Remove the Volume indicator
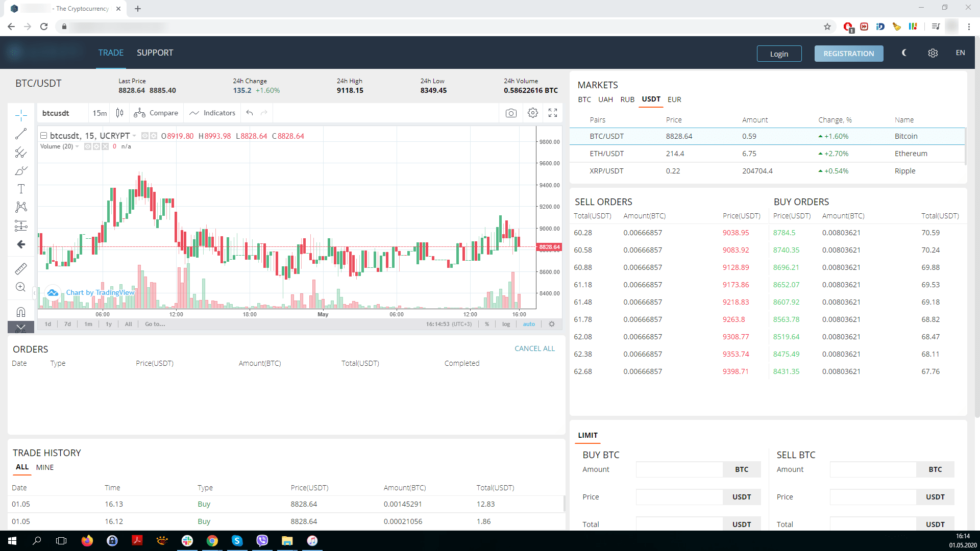This screenshot has width=980, height=551. [105, 146]
